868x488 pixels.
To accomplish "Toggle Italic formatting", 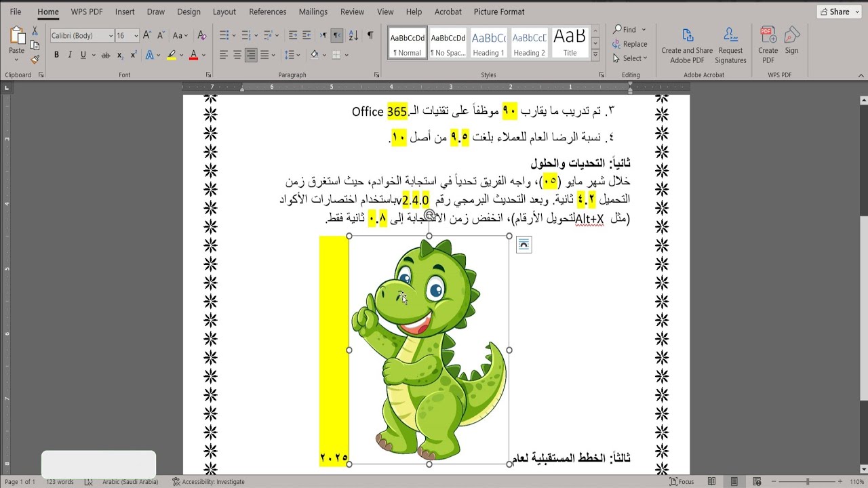I will (x=70, y=55).
